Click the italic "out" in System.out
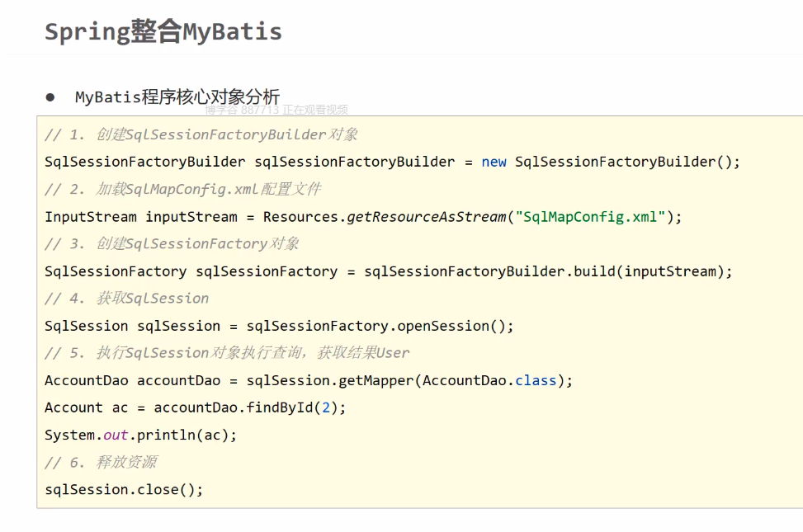The height and width of the screenshot is (532, 803). pyautogui.click(x=116, y=435)
